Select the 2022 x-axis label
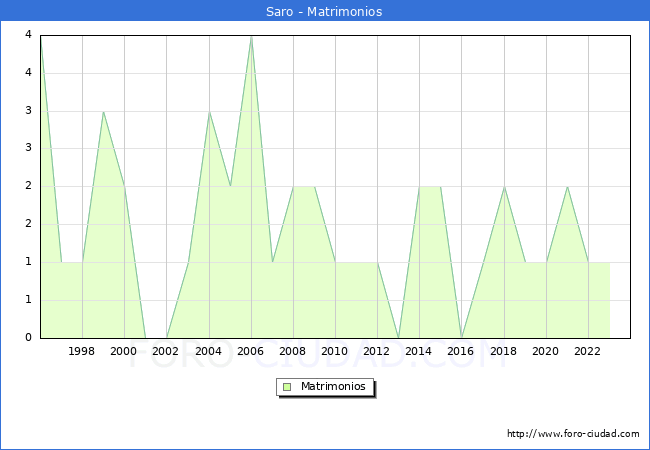Image resolution: width=650 pixels, height=450 pixels. [x=587, y=351]
